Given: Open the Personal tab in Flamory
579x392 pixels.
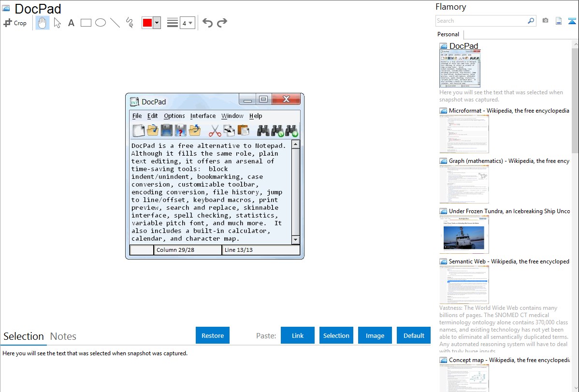Looking at the screenshot, I should tap(449, 34).
